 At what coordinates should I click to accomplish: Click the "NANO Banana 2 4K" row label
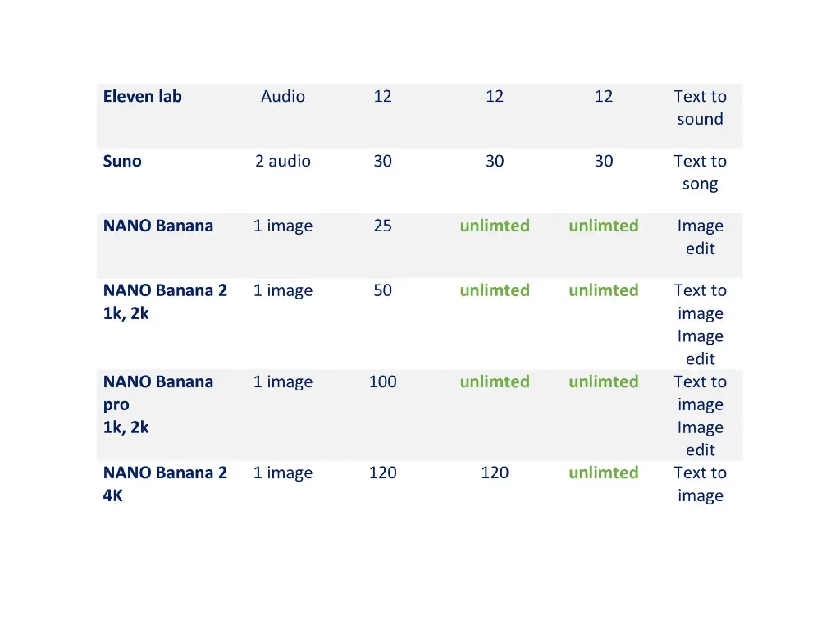165,484
